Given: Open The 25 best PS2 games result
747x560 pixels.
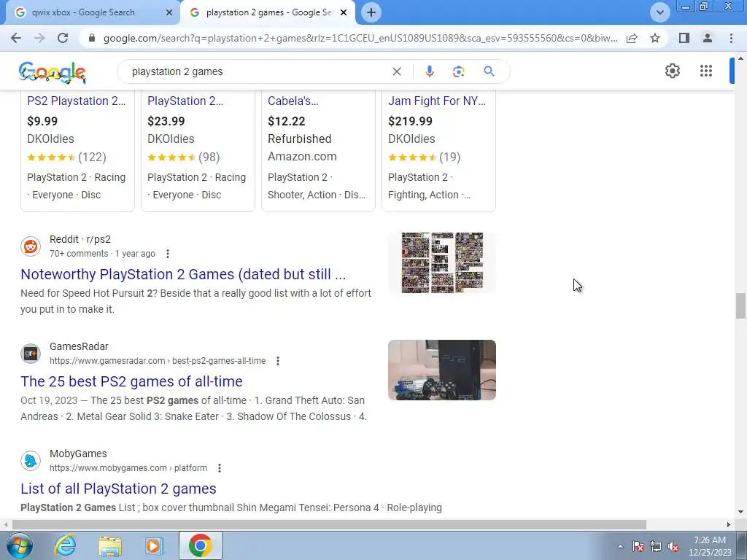Looking at the screenshot, I should point(131,381).
